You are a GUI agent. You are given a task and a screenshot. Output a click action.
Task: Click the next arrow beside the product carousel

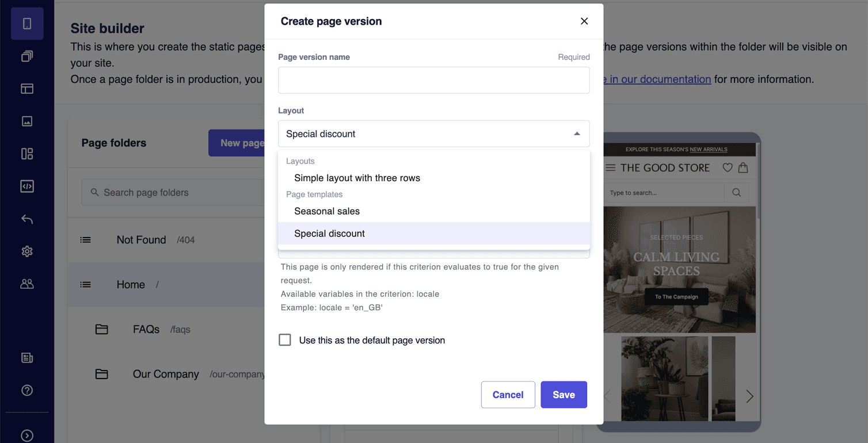coord(749,396)
